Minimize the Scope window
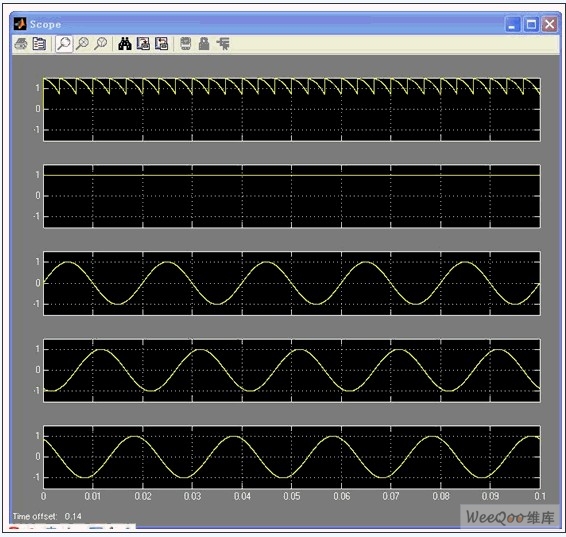566x537 pixels. tap(513, 25)
